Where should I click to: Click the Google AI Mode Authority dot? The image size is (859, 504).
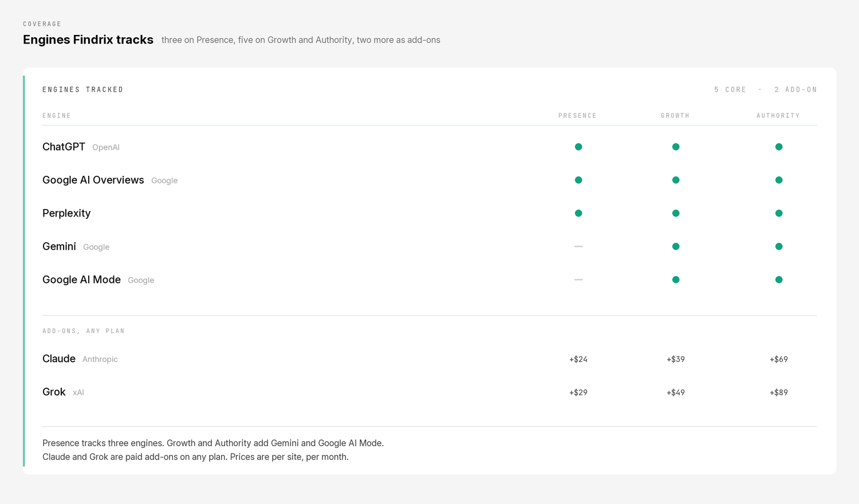coord(779,279)
